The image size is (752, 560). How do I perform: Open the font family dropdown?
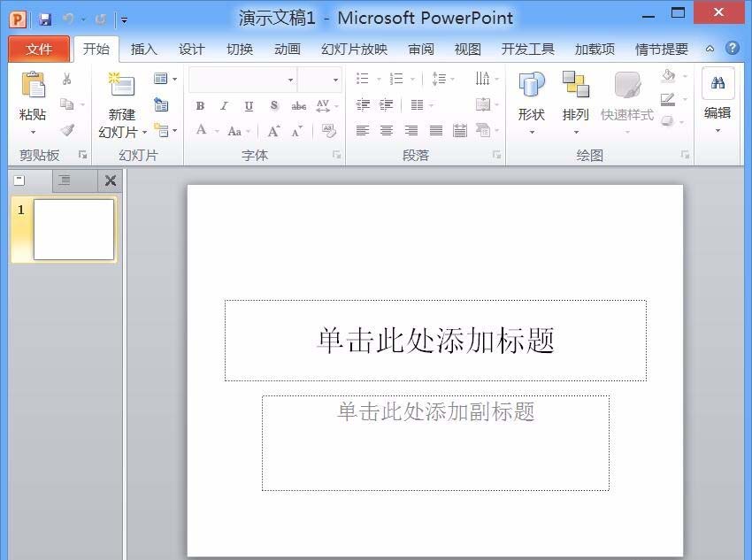coord(291,81)
